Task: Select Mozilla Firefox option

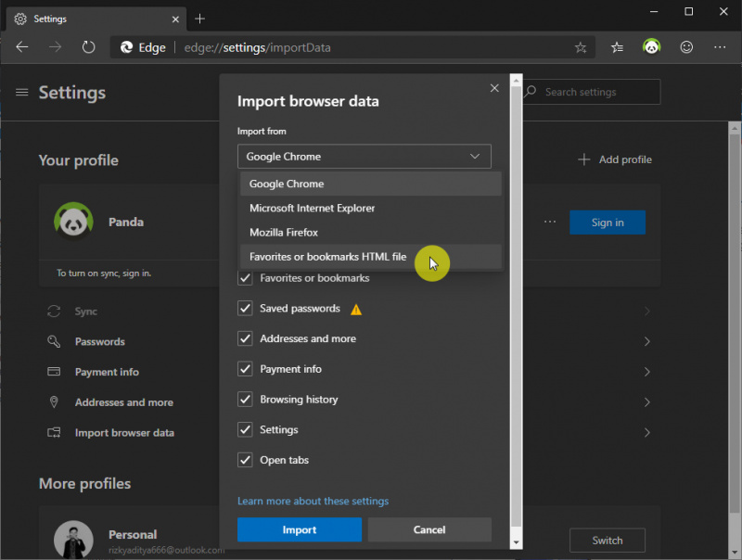Action: [370, 232]
